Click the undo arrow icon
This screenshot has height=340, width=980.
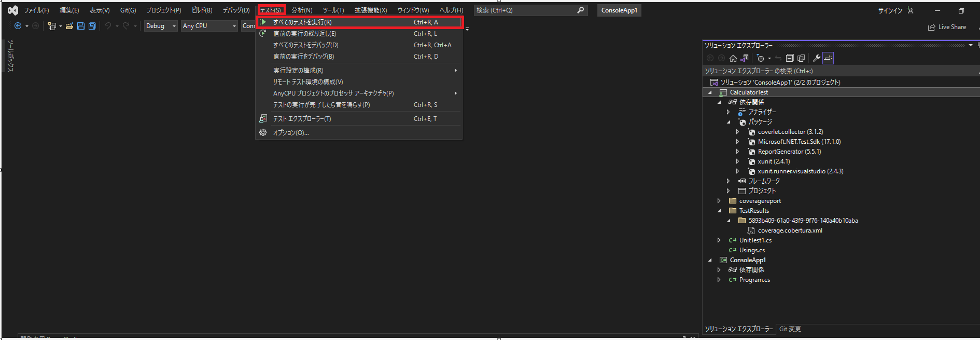point(107,26)
